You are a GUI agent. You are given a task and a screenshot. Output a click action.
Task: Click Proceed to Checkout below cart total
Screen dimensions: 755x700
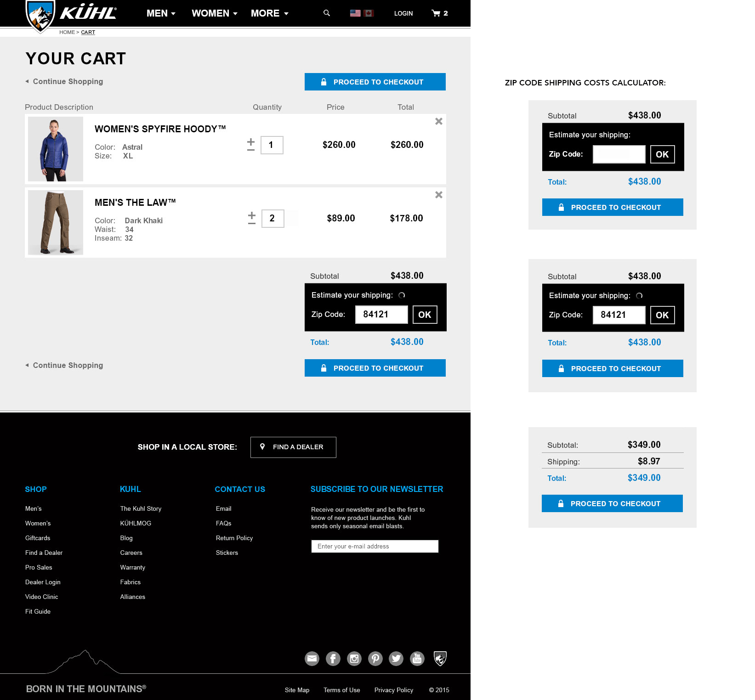click(375, 368)
